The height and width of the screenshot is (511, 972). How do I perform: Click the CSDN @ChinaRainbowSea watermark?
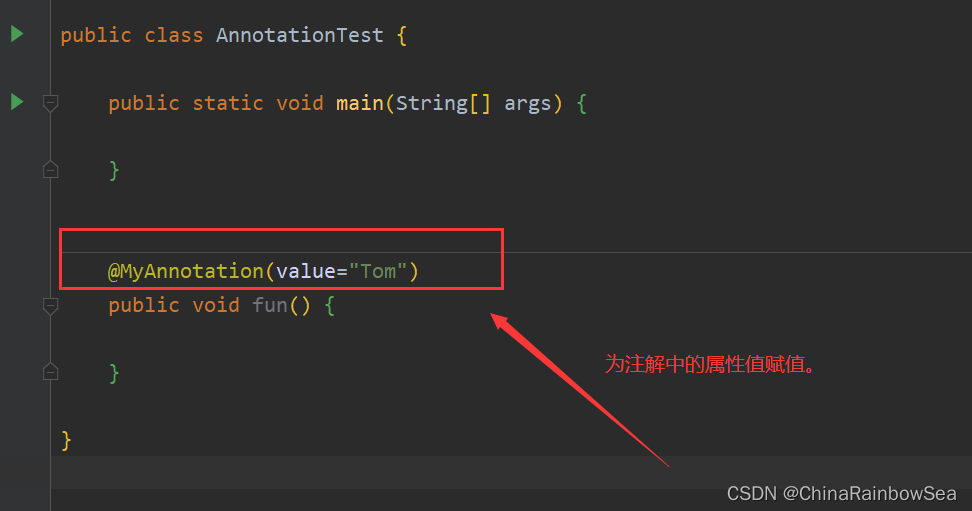841,493
